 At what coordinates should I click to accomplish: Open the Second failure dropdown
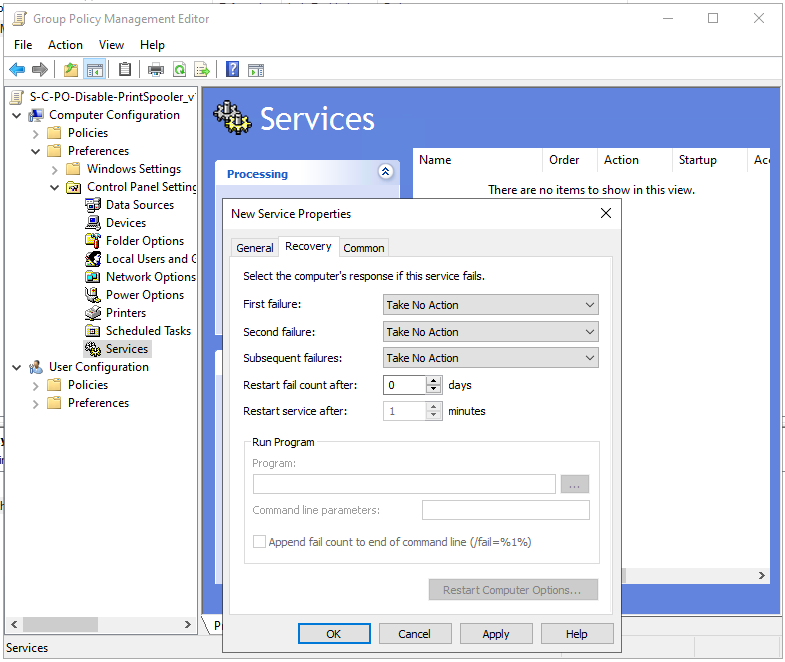[x=490, y=332]
